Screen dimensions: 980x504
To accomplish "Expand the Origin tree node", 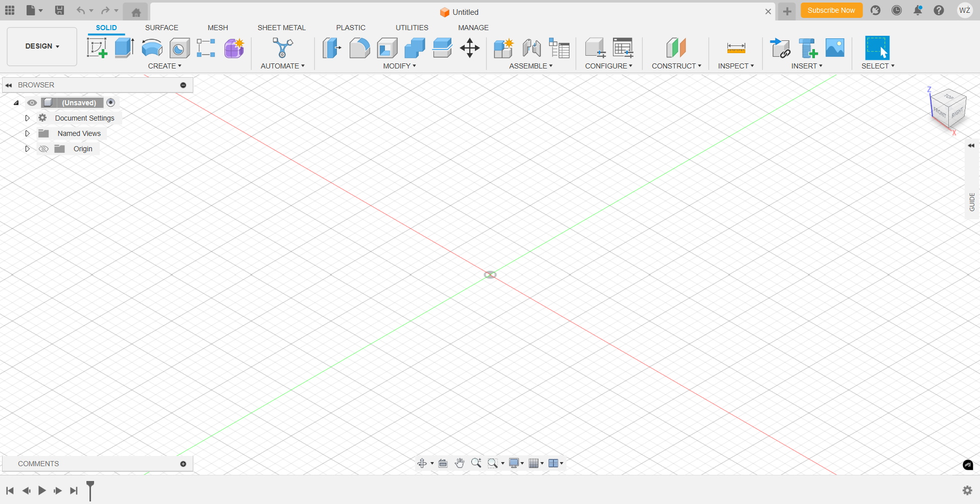I will coord(28,149).
